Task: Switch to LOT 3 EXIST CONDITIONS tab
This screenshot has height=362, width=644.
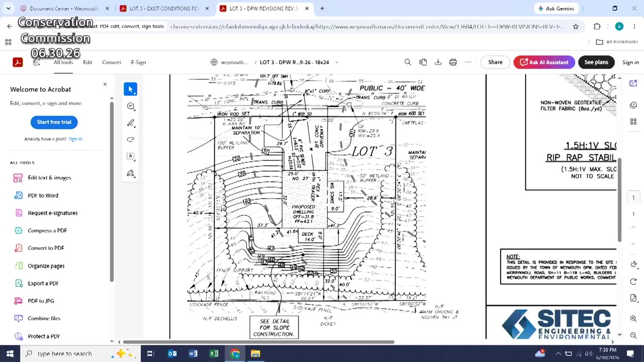Action: click(x=164, y=9)
